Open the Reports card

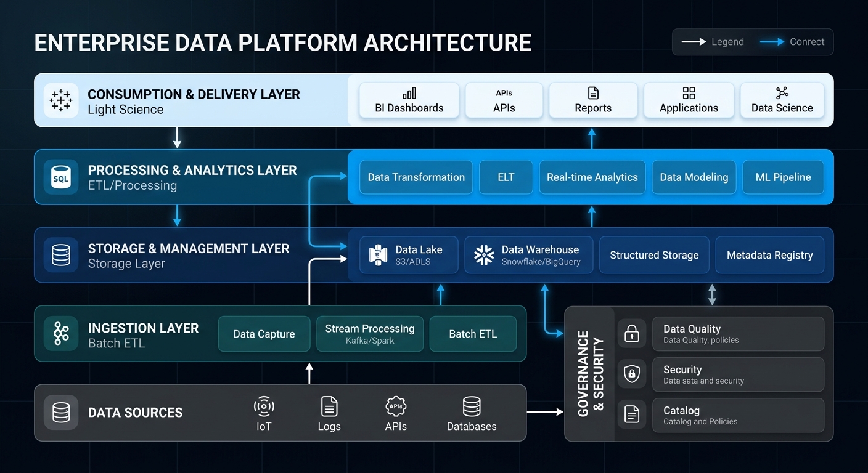tap(593, 100)
